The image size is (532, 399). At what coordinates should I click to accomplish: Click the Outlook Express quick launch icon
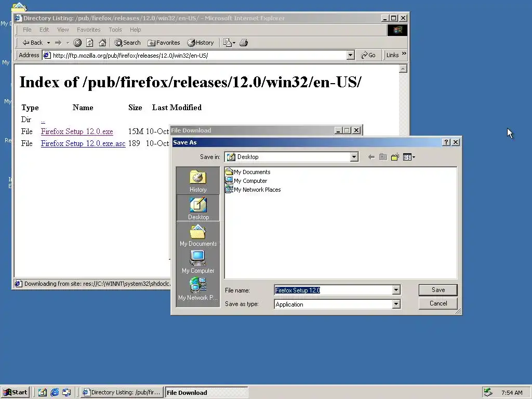pyautogui.click(x=66, y=392)
